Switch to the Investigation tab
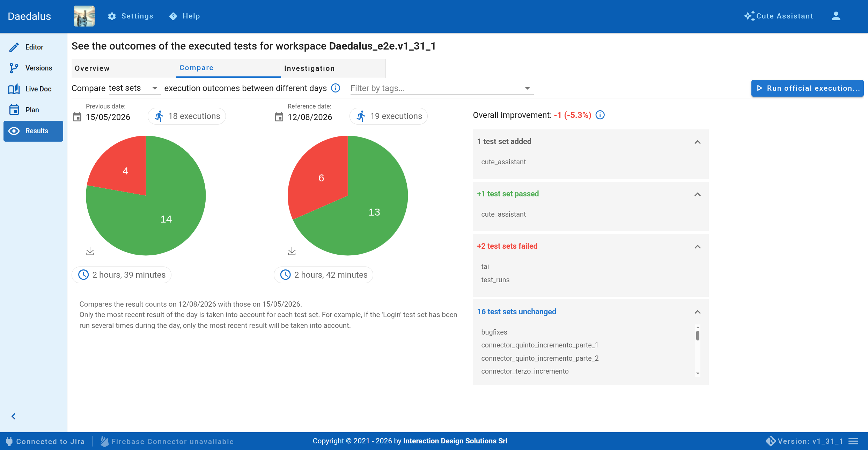The height and width of the screenshot is (450, 868). click(333, 68)
